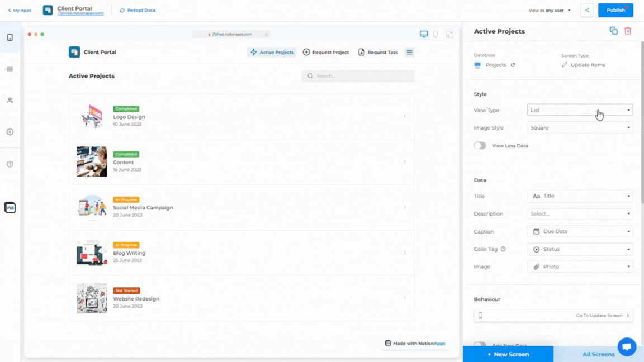Open the notionapps.com subdomain link
Viewport: 644px width, 362px height.
pyautogui.click(x=80, y=13)
